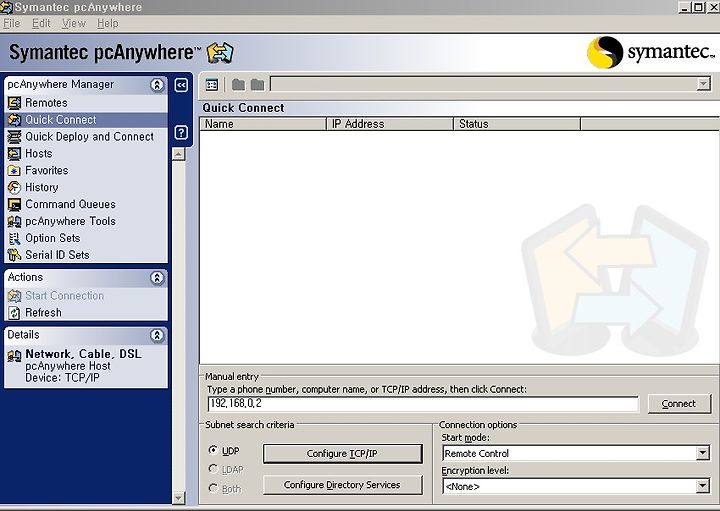
Task: Collapse the Details panel
Action: (x=157, y=335)
